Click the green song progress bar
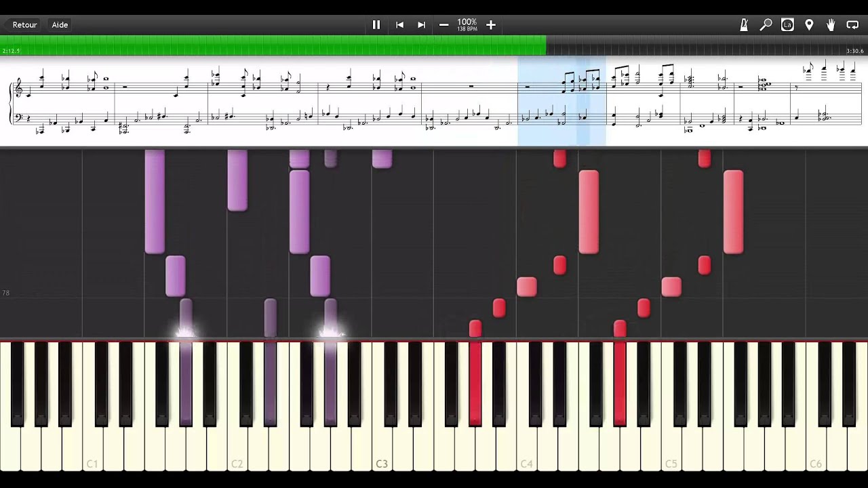Viewport: 868px width, 488px height. coord(273,45)
